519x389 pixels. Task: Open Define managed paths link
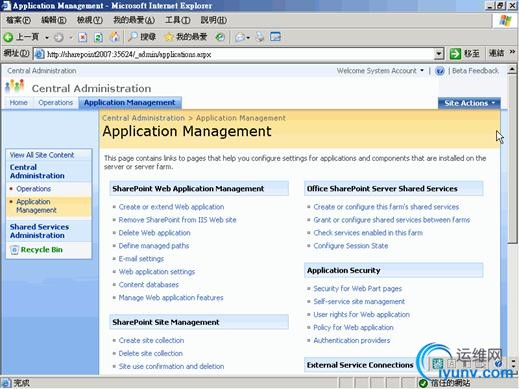click(x=154, y=246)
